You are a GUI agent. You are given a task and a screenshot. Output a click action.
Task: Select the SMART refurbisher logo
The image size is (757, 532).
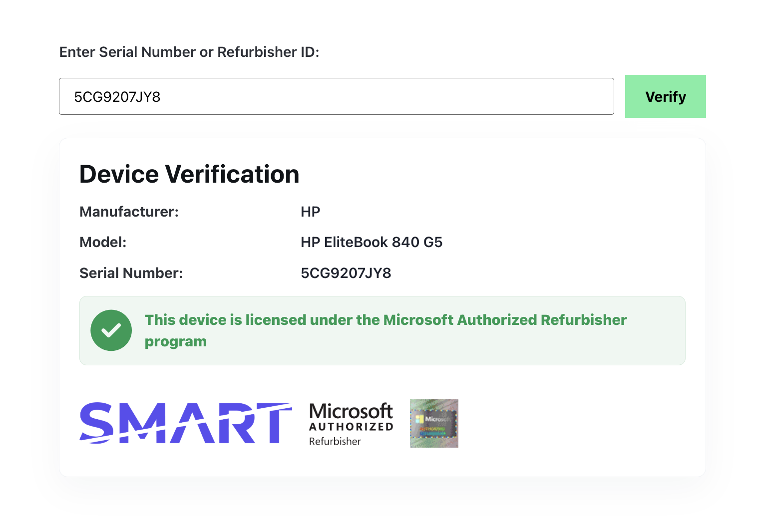coord(185,423)
